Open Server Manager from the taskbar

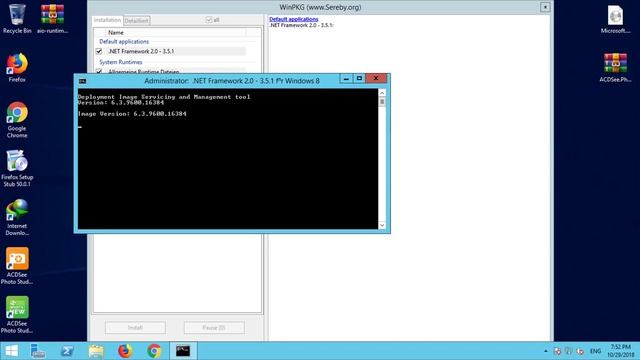38,351
